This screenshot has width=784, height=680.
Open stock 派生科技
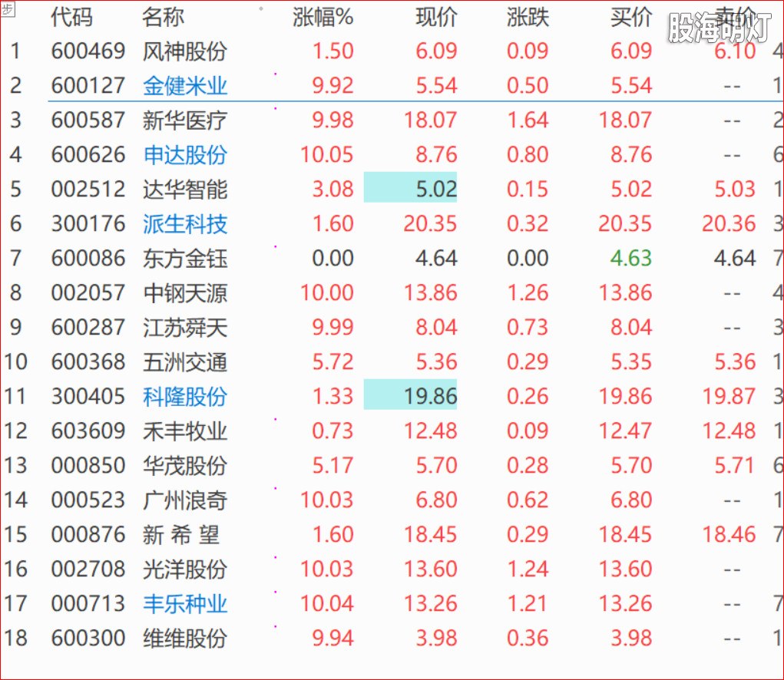tap(185, 224)
